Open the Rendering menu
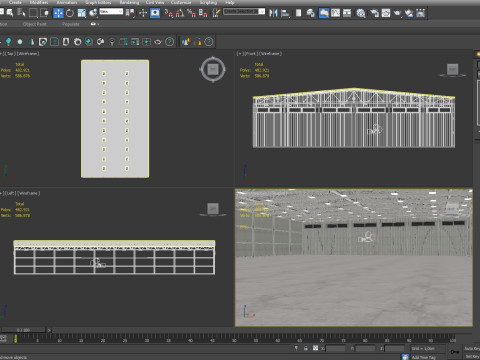The width and height of the screenshot is (480, 360). 129,2
